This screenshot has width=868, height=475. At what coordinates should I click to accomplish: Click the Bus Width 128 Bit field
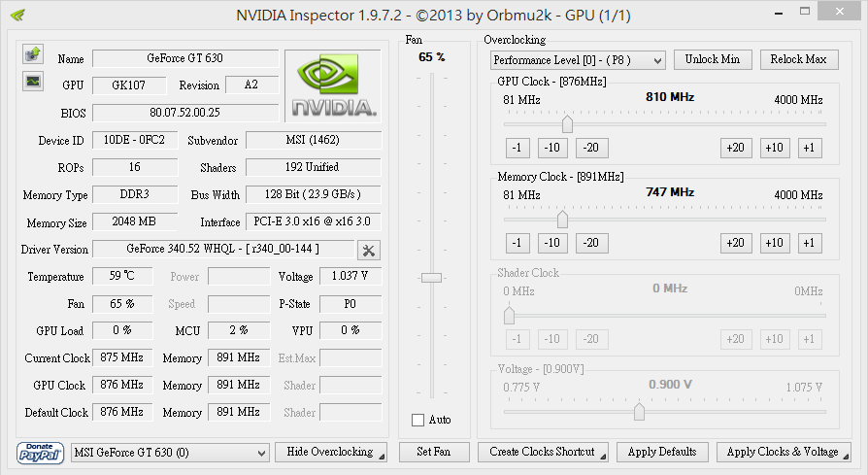(x=314, y=194)
